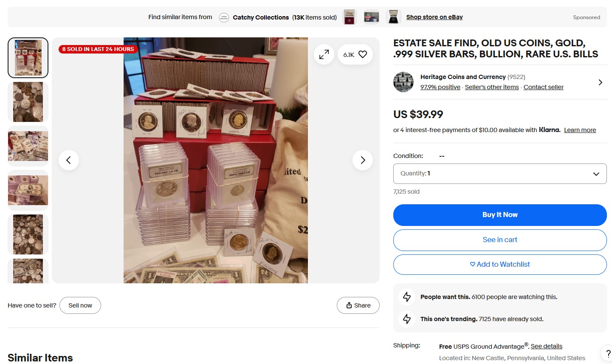The height and width of the screenshot is (364, 612).
Task: Open the Quantity dropdown
Action: (x=500, y=174)
